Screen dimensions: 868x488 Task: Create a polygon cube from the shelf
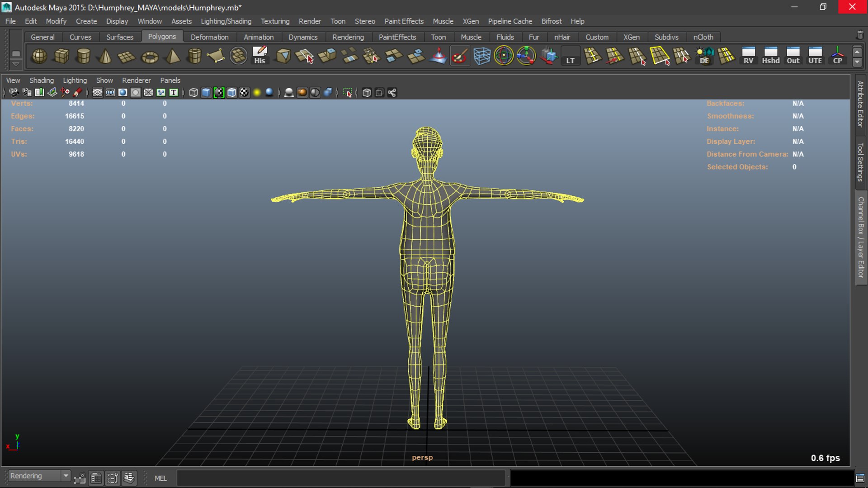(61, 56)
